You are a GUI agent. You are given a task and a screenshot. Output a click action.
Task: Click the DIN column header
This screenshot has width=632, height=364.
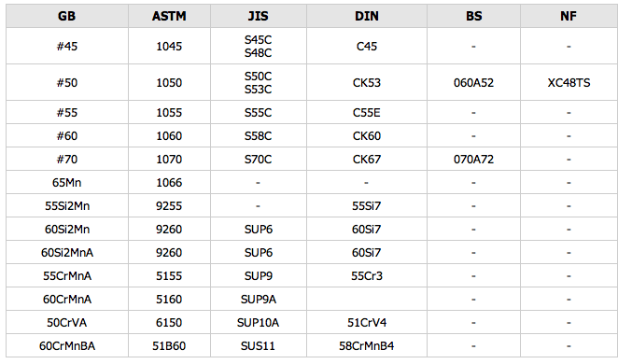click(x=367, y=16)
